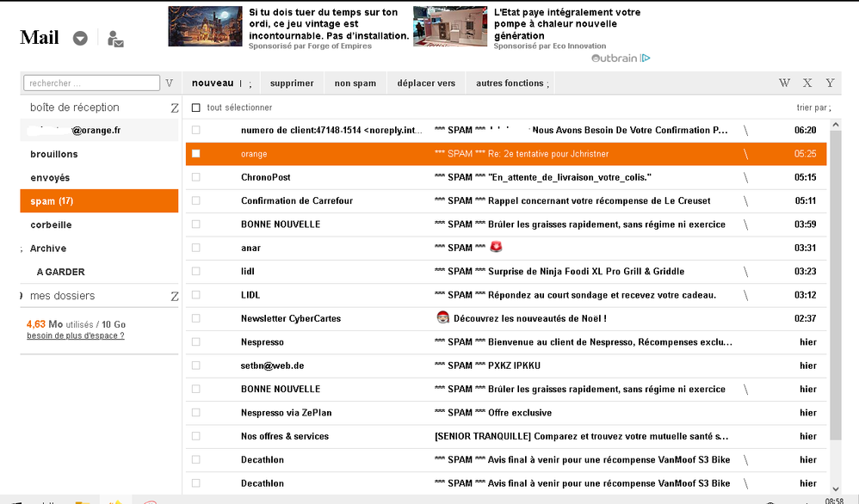Expand the autres fonctions menu
This screenshot has height=504, width=859.
click(512, 83)
